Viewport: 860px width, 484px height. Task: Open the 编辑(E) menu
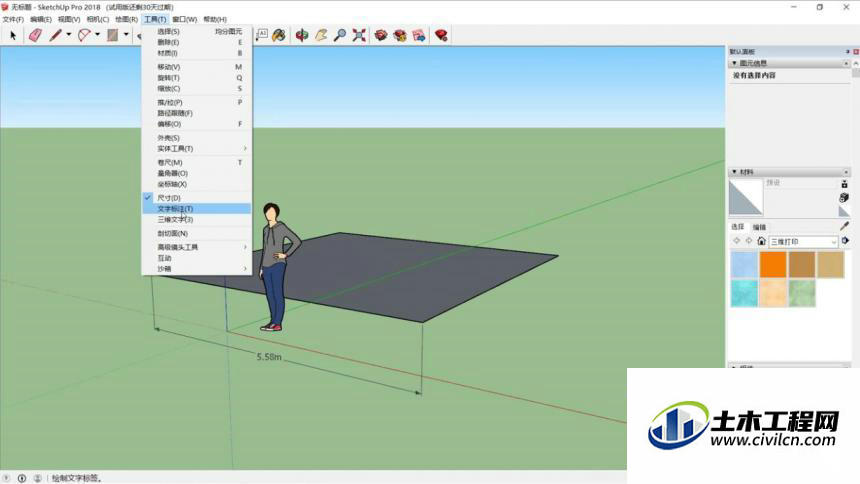(x=41, y=19)
